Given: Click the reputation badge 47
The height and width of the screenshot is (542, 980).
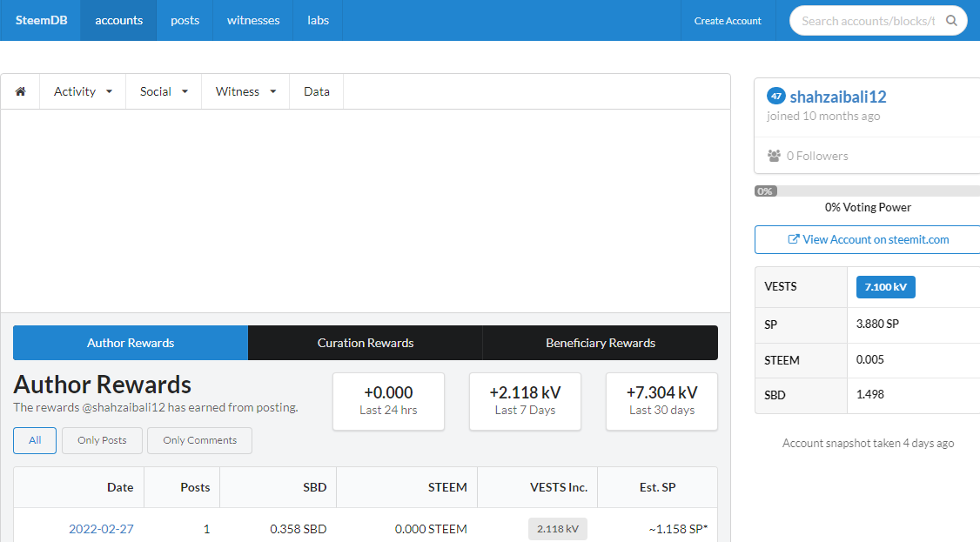Looking at the screenshot, I should point(776,97).
